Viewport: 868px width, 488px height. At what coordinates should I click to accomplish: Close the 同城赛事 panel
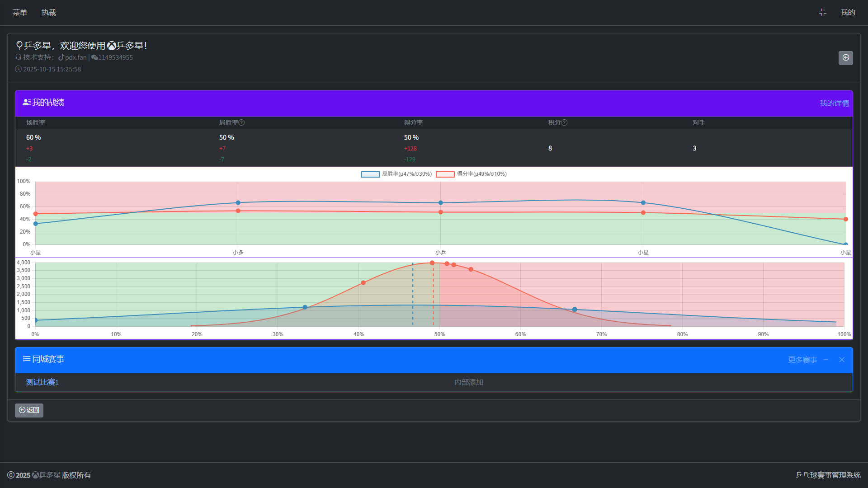click(842, 360)
